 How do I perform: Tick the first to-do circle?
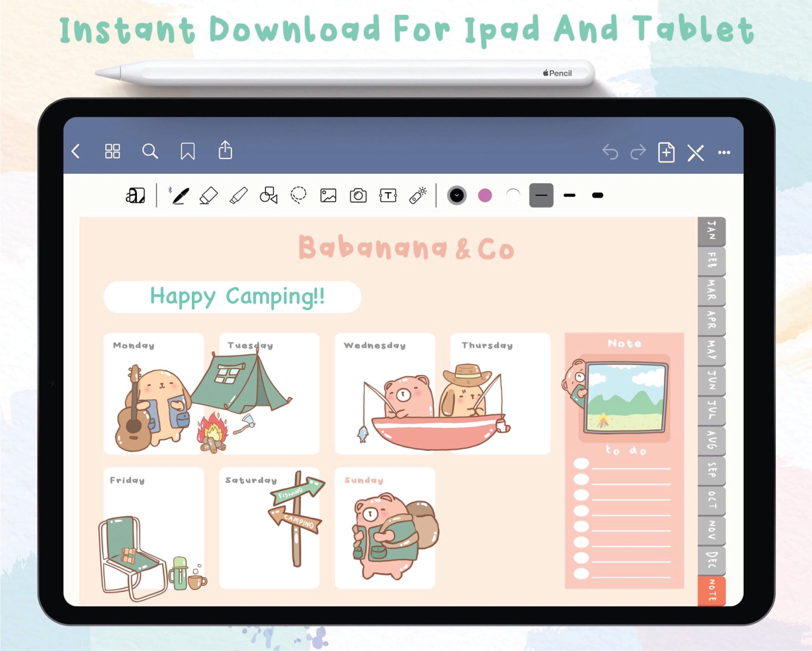coord(581,464)
